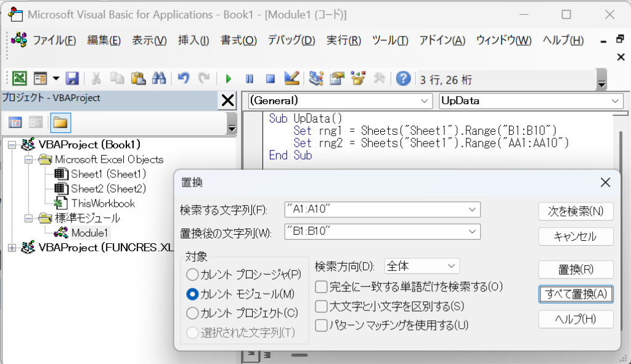Image resolution: width=631 pixels, height=364 pixels.
Task: Run the Sub with the green play icon
Action: pyautogui.click(x=229, y=78)
